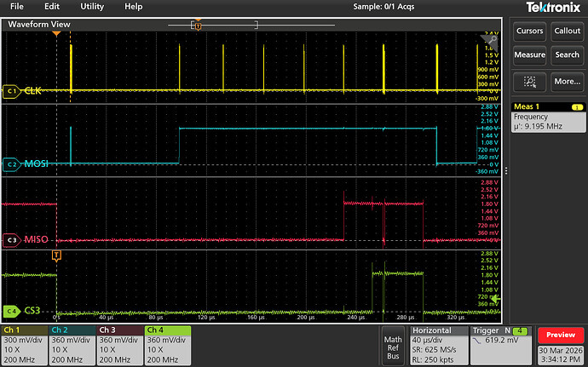Click the yellow channel 1 tag on Meas 1

click(x=577, y=107)
